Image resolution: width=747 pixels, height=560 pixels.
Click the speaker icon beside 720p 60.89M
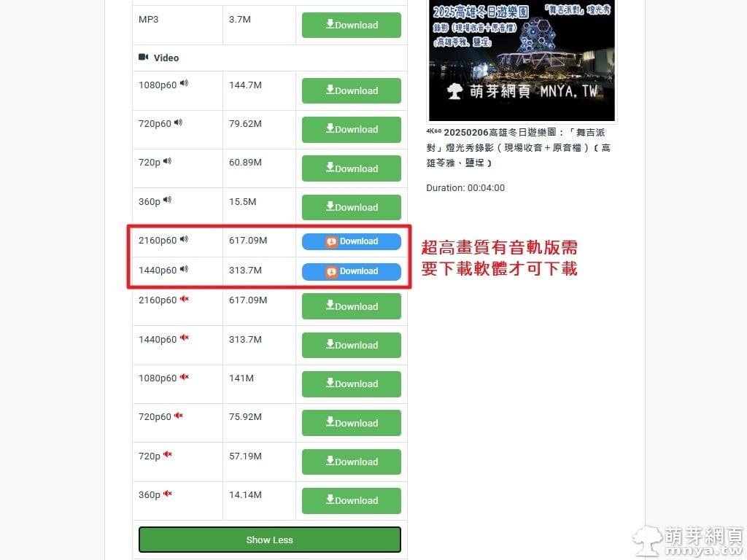[167, 161]
